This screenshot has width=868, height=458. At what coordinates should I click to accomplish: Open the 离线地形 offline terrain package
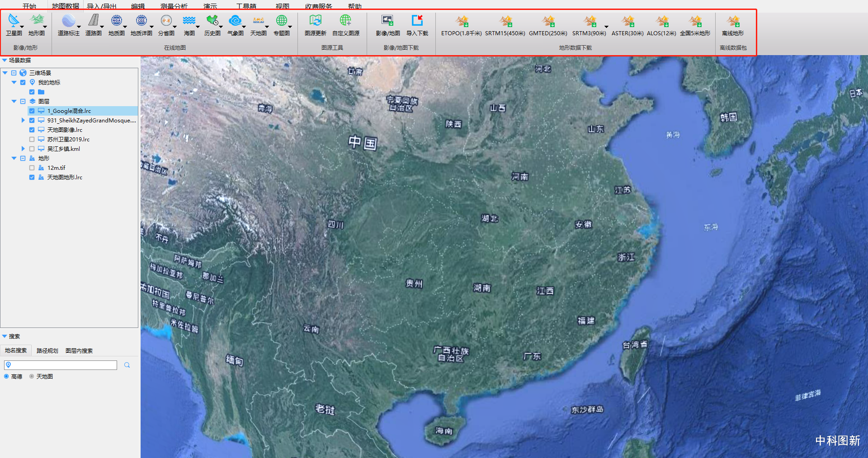(x=733, y=21)
